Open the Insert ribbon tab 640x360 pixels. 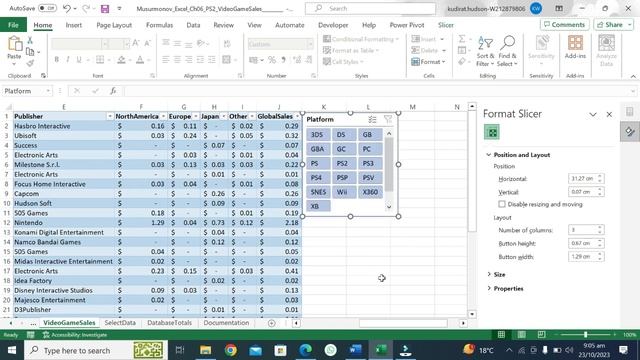point(73,25)
